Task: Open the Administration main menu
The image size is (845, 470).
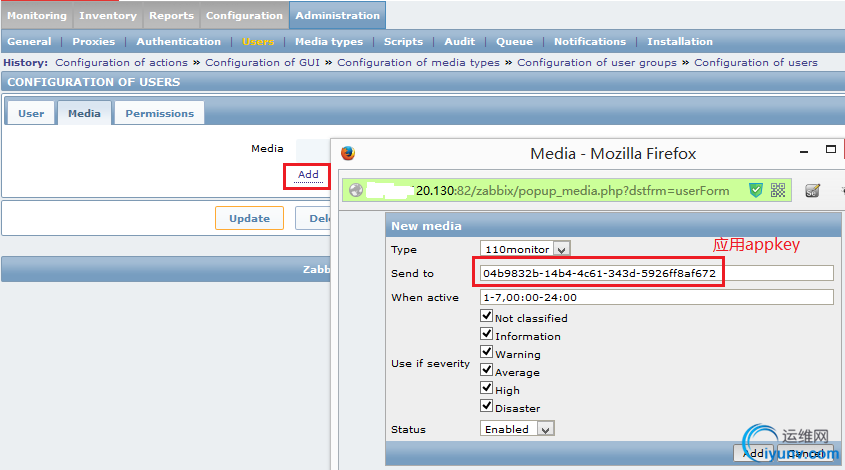Action: (x=337, y=15)
